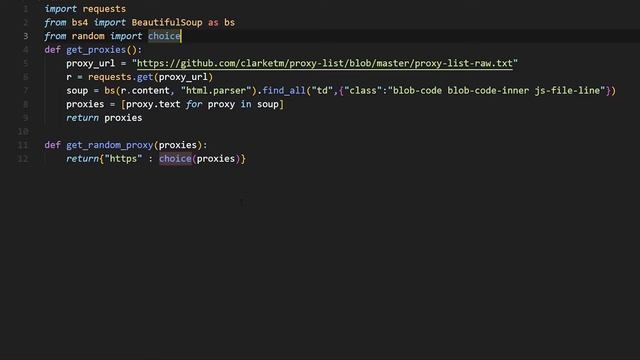Click the 'proxy_url' variable assignment on line 5

(x=91, y=64)
